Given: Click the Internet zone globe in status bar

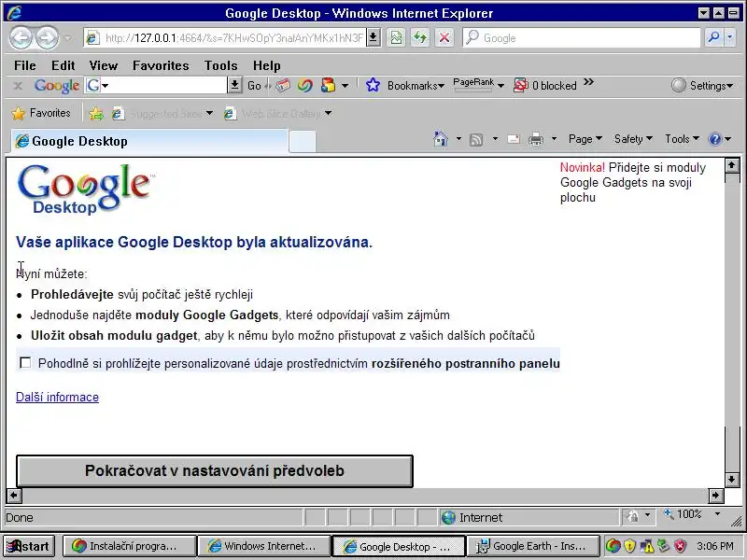Looking at the screenshot, I should click(x=448, y=517).
